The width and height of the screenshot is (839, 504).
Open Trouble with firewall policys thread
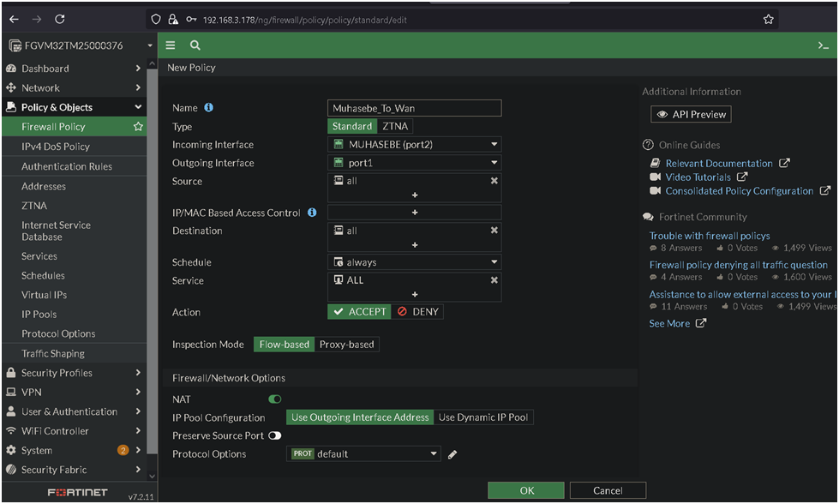[x=710, y=236]
